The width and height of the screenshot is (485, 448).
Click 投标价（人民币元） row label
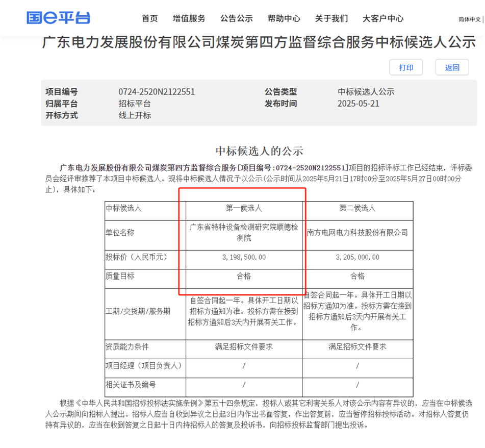point(136,257)
